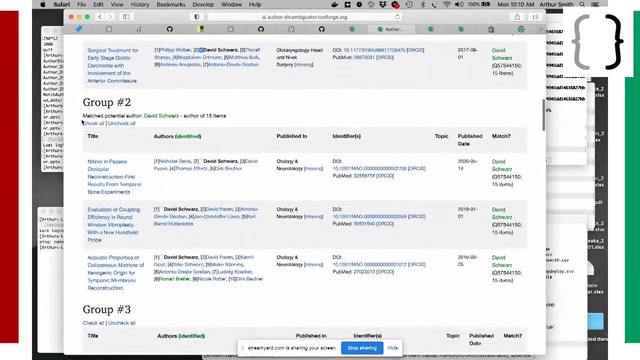
Task: Open the Spotlight search icon in menu bar
Action: coord(582,4)
